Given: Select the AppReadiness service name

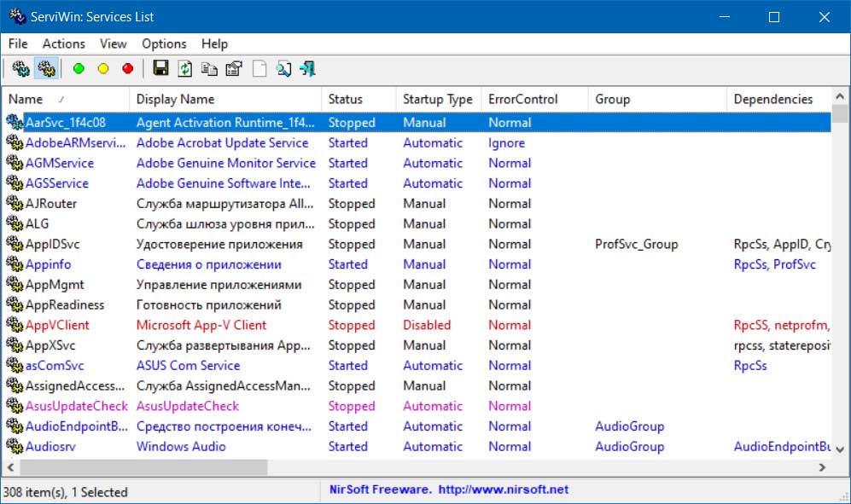Looking at the screenshot, I should click(x=65, y=305).
